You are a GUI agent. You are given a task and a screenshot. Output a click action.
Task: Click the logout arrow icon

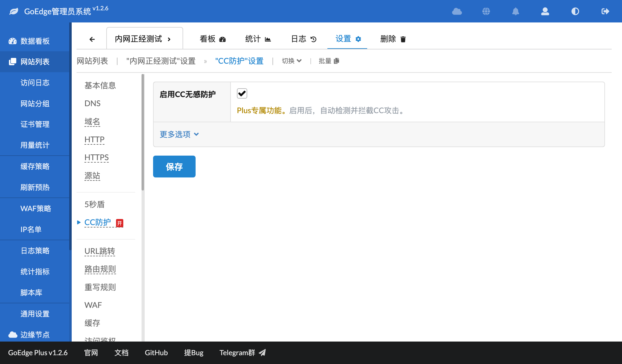pos(605,12)
